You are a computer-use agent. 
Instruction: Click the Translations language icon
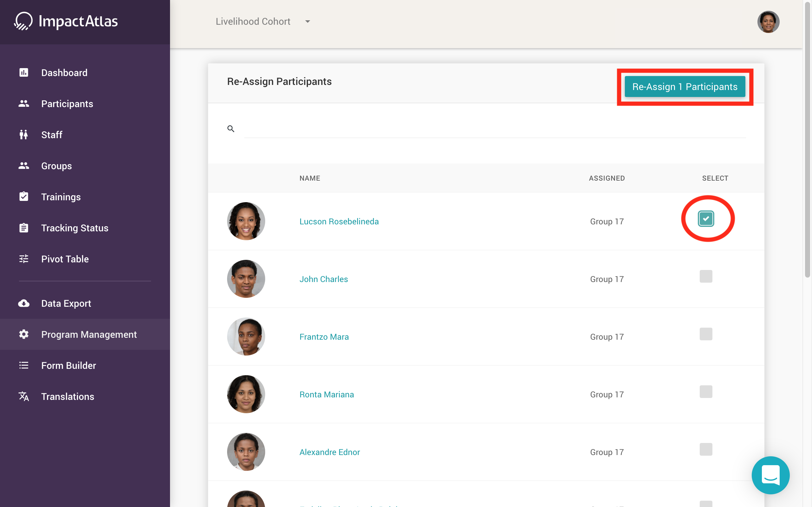(x=24, y=396)
